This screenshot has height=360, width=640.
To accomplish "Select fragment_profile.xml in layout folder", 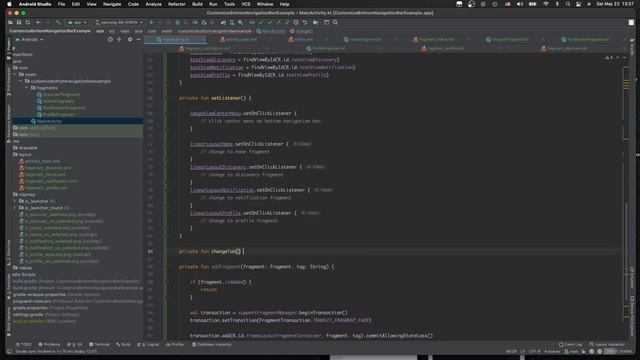I will 46,188.
